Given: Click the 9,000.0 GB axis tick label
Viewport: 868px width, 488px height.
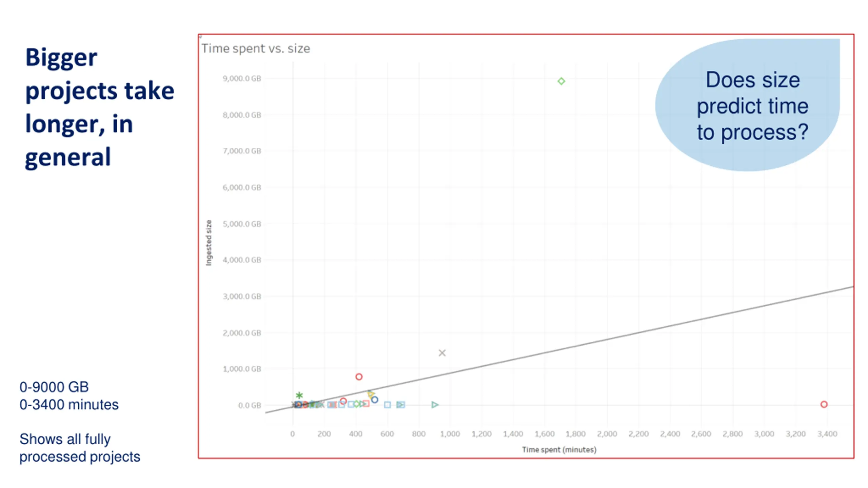Looking at the screenshot, I should tap(242, 79).
